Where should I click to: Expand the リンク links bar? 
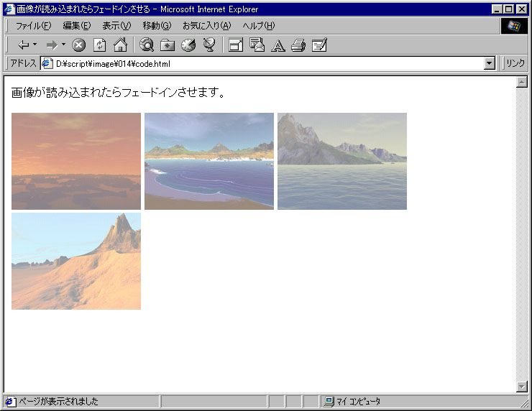(515, 63)
